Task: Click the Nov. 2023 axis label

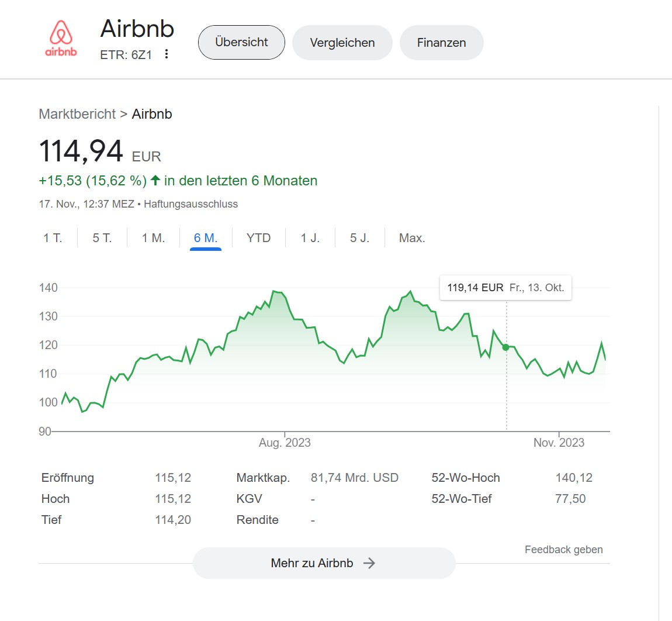Action: pyautogui.click(x=559, y=443)
